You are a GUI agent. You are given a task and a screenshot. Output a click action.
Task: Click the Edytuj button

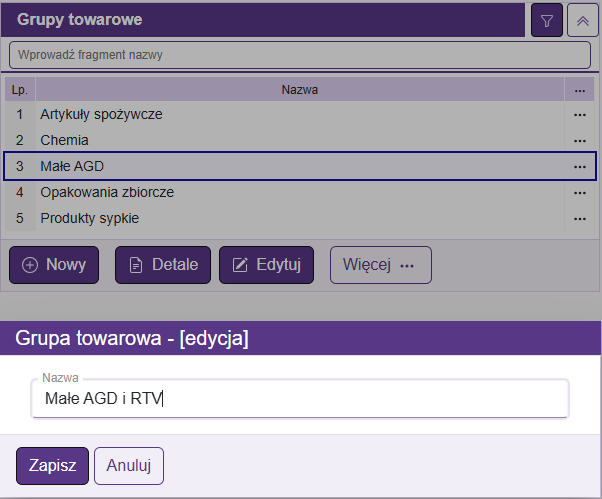266,265
